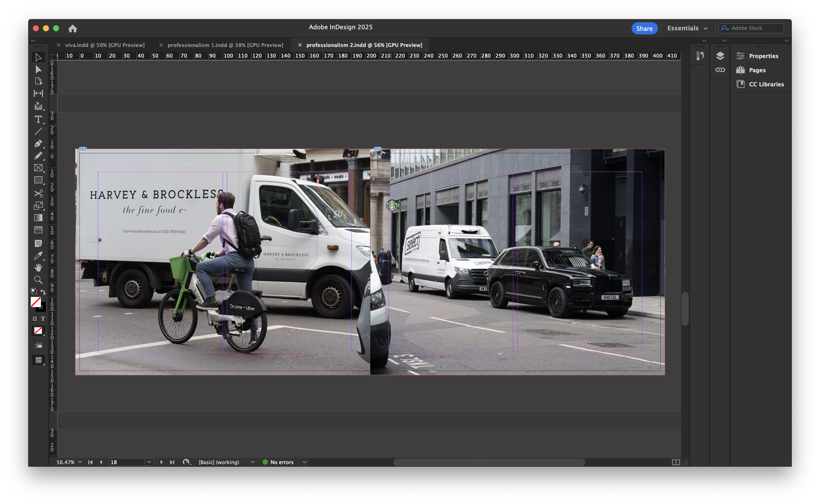Click the vertical scrollbar thumb
The height and width of the screenshot is (504, 820).
click(685, 309)
